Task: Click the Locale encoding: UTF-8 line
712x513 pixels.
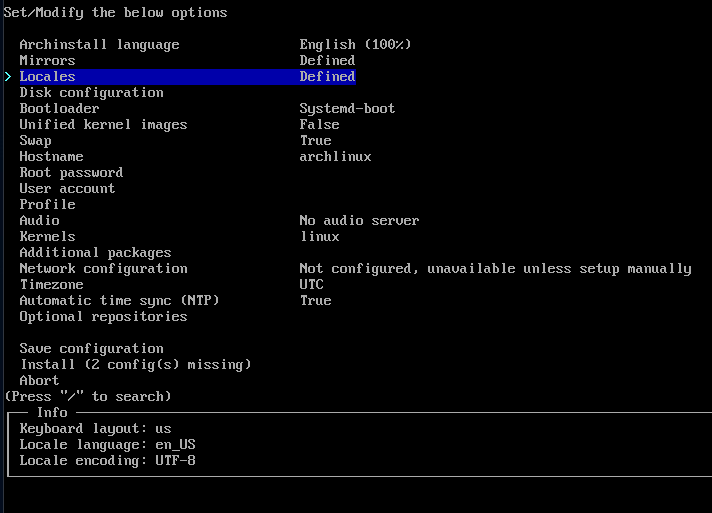Action: pos(108,460)
